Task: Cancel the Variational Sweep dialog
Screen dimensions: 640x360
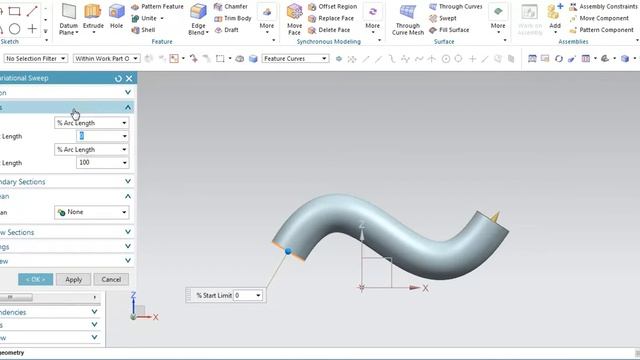Action: [111, 280]
